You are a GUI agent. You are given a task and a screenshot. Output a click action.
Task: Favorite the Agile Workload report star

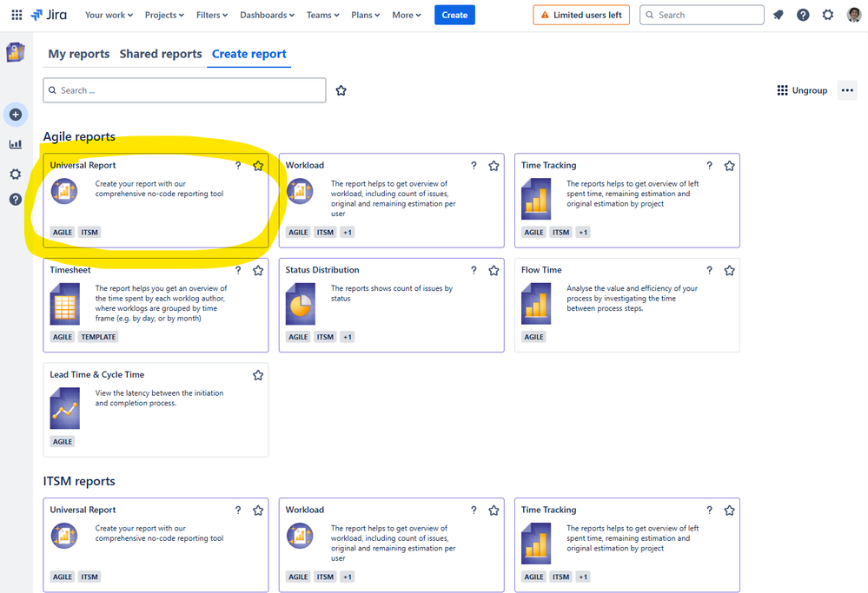[x=494, y=166]
